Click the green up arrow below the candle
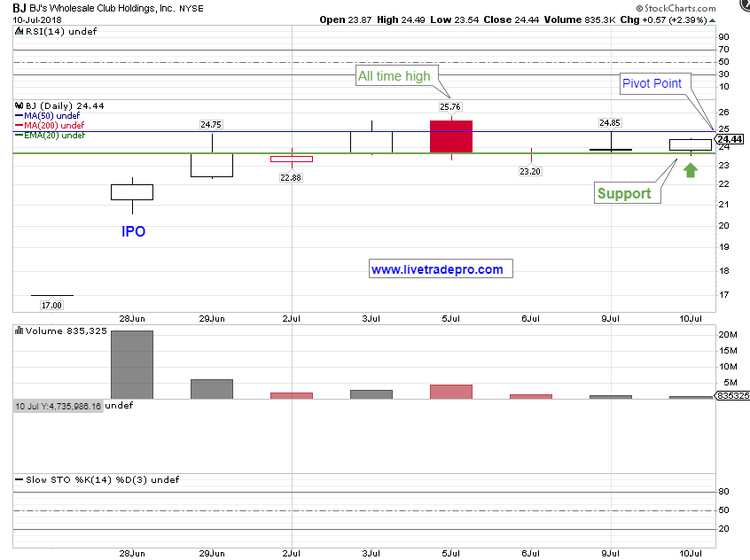This screenshot has width=750, height=560. click(x=689, y=167)
